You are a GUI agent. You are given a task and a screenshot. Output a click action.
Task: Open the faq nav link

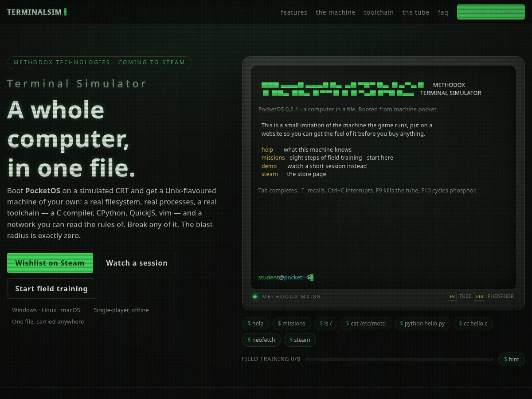point(443,12)
